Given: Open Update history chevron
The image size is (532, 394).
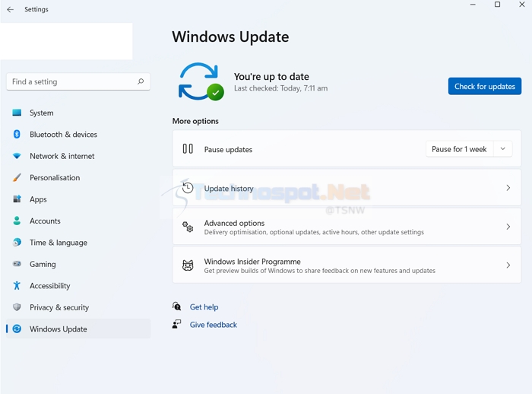Looking at the screenshot, I should pyautogui.click(x=508, y=187).
